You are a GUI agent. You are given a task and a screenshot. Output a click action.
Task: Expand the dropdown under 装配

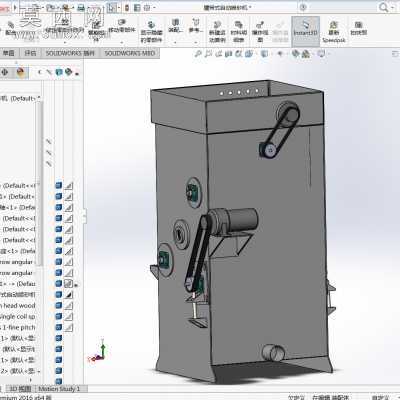tap(175, 43)
